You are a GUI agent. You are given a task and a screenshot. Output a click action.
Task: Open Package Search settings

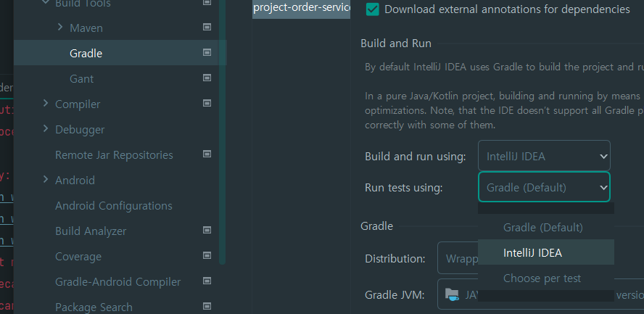pyautogui.click(x=94, y=307)
